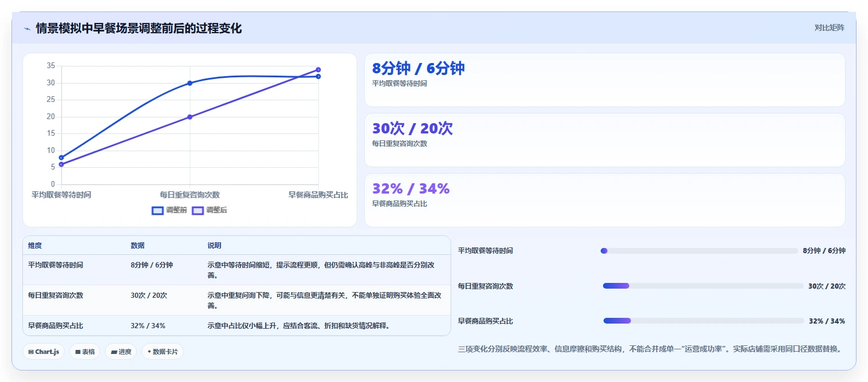
Task: Click the 数据 table column header
Action: point(137,246)
